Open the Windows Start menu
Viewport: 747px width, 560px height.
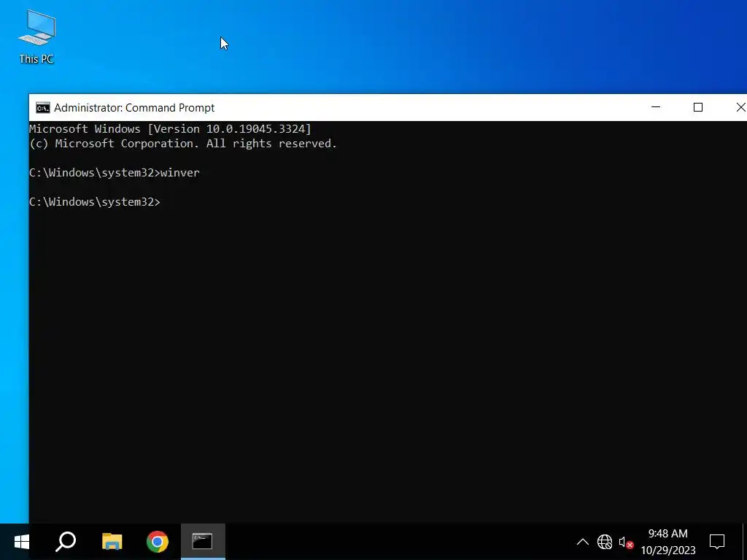coord(21,542)
